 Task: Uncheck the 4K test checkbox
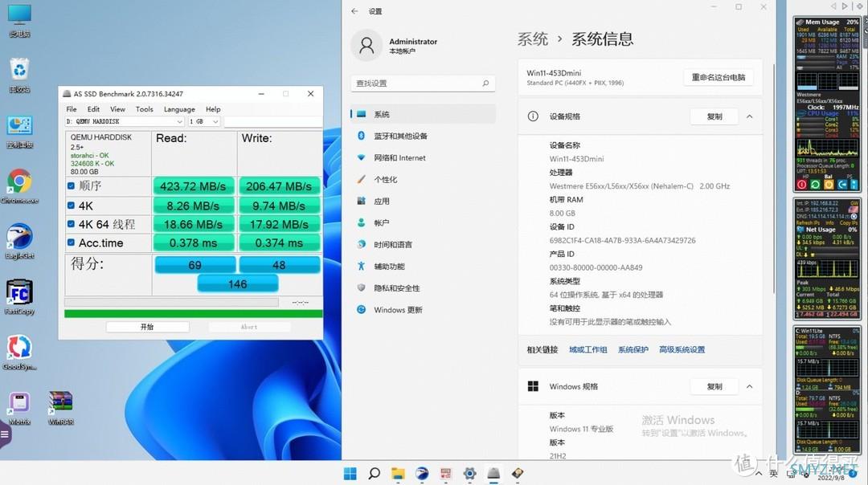(x=71, y=206)
